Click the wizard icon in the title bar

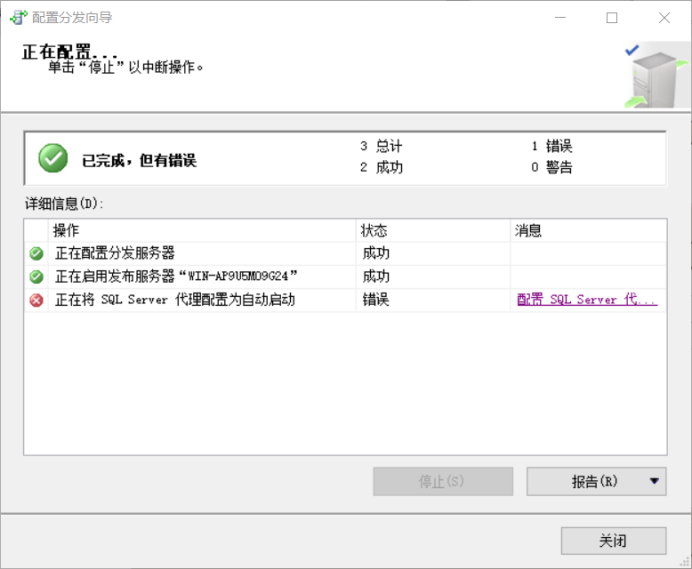click(18, 17)
